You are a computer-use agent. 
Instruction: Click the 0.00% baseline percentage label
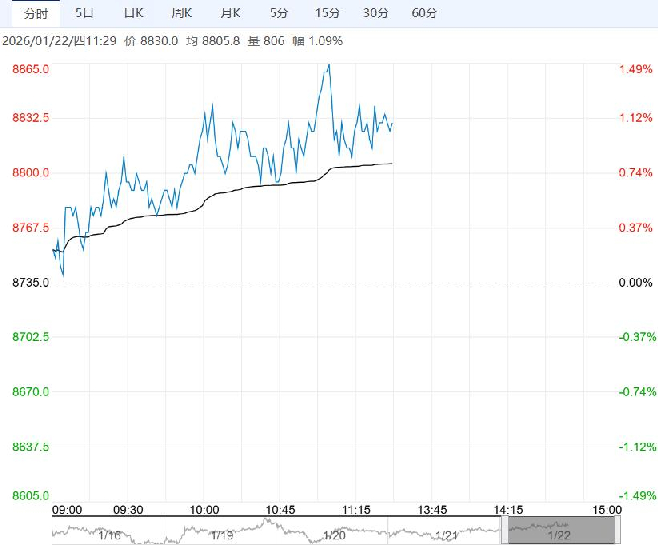click(x=634, y=284)
